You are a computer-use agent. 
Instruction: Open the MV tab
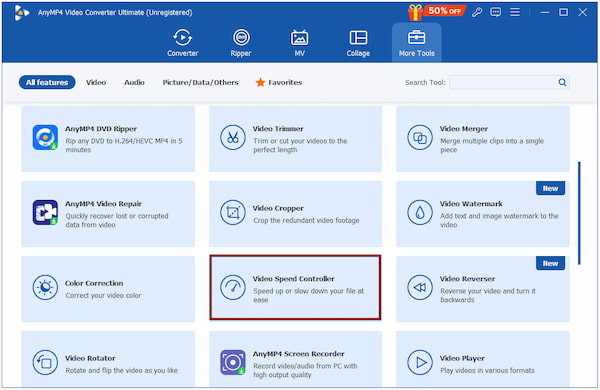(x=299, y=43)
